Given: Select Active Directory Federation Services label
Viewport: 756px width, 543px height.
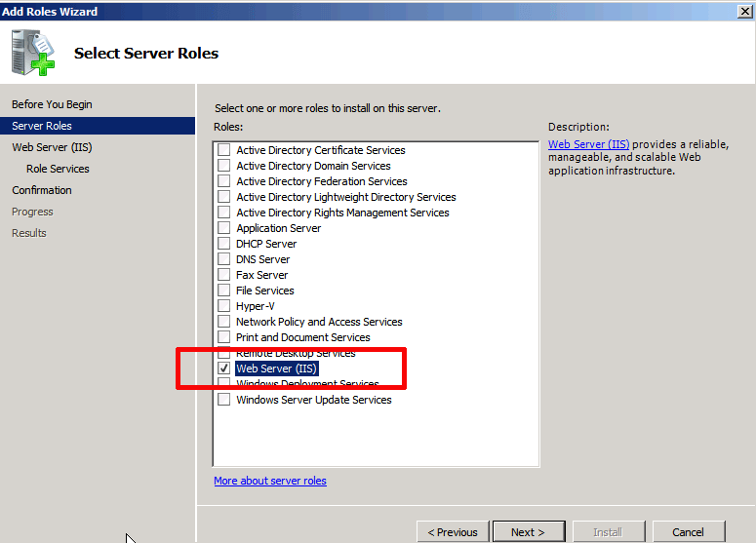Looking at the screenshot, I should coord(322,181).
